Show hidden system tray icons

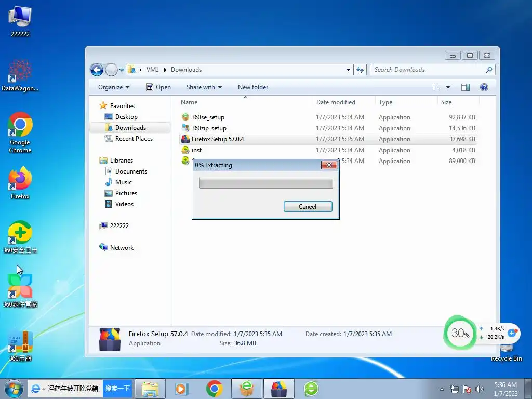click(x=442, y=389)
